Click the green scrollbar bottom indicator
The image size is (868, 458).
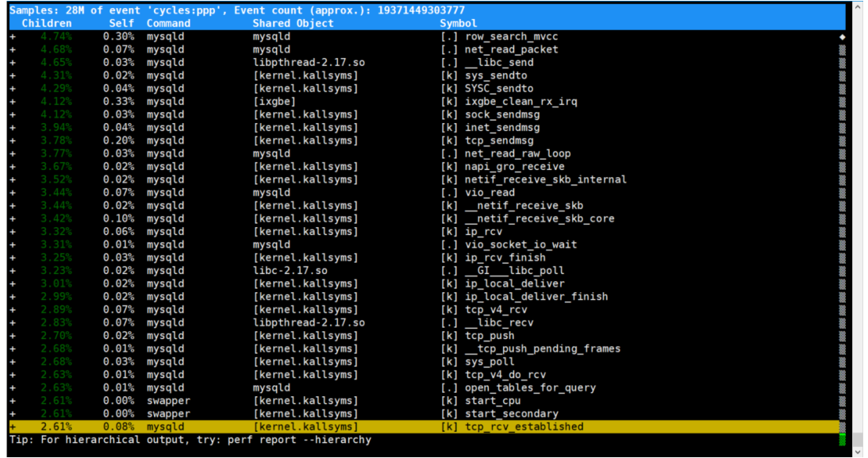(x=842, y=440)
